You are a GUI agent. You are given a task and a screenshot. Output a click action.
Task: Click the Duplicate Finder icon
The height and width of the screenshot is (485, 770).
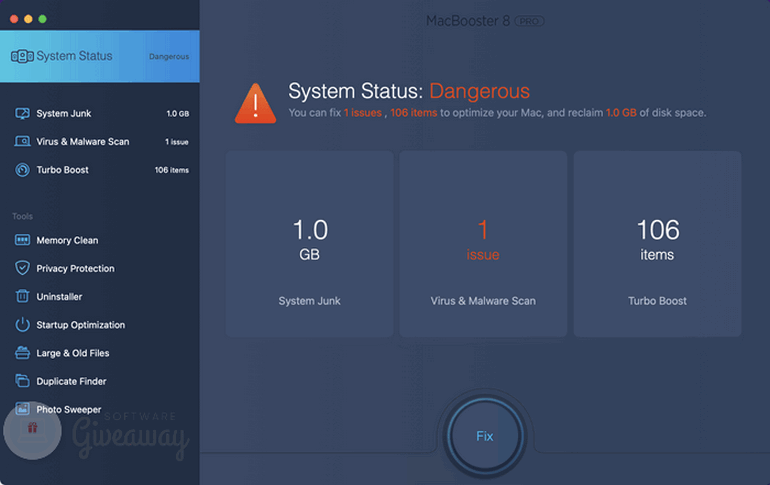22,380
